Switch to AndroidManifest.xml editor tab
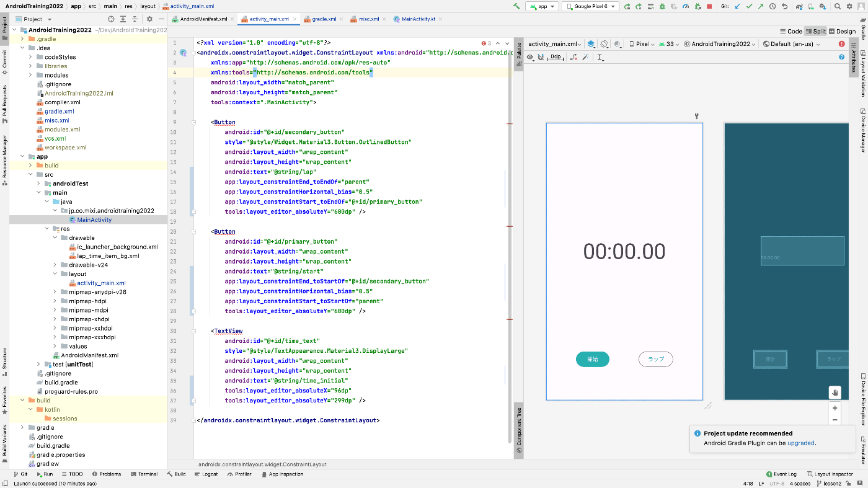Screen dimensions: 868x488 202,19
